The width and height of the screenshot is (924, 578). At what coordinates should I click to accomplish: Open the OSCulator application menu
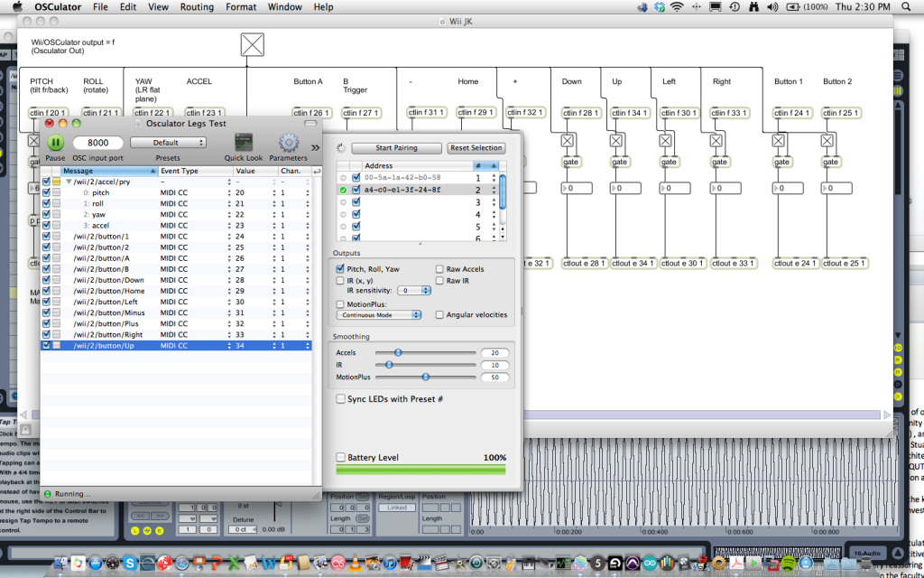pyautogui.click(x=59, y=7)
